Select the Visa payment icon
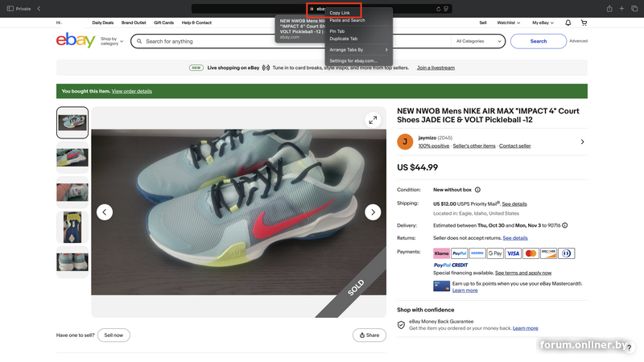Image resolution: width=644 pixels, height=362 pixels. (x=513, y=253)
